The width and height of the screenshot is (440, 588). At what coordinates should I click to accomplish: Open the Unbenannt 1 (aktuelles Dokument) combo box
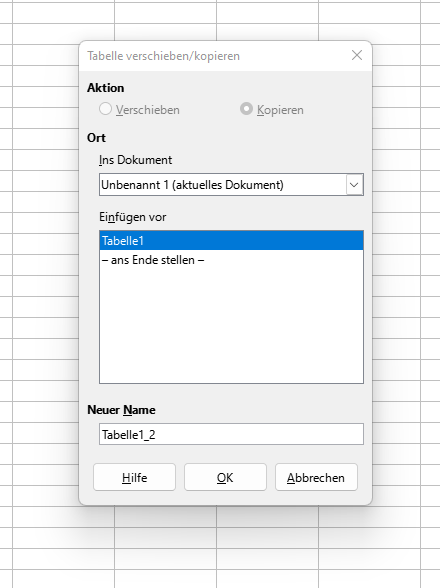(x=231, y=185)
